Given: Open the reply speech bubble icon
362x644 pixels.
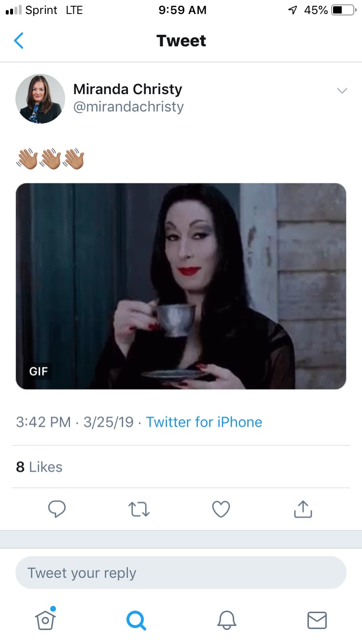Looking at the screenshot, I should 57,509.
